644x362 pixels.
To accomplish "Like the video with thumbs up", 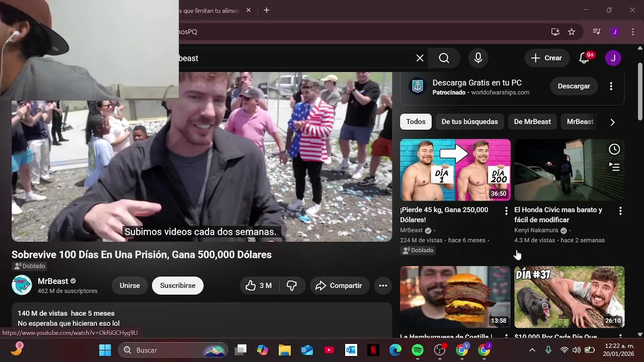I will tap(259, 286).
